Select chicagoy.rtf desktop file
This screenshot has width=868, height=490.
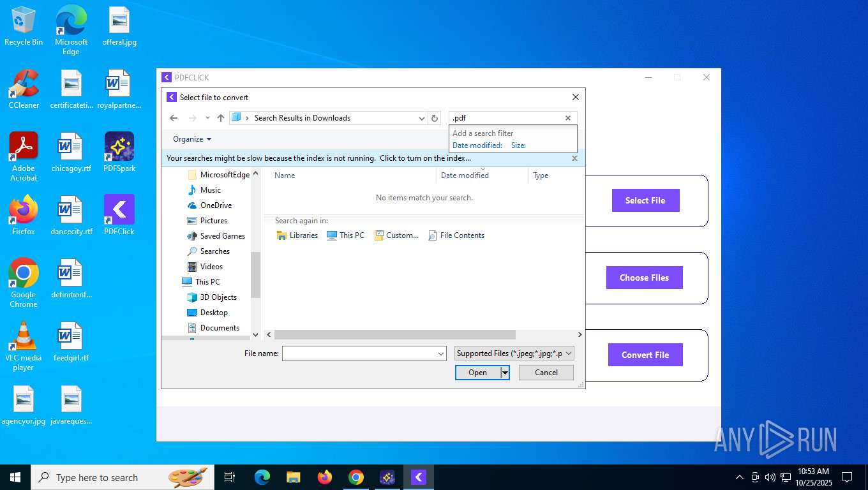[71, 152]
